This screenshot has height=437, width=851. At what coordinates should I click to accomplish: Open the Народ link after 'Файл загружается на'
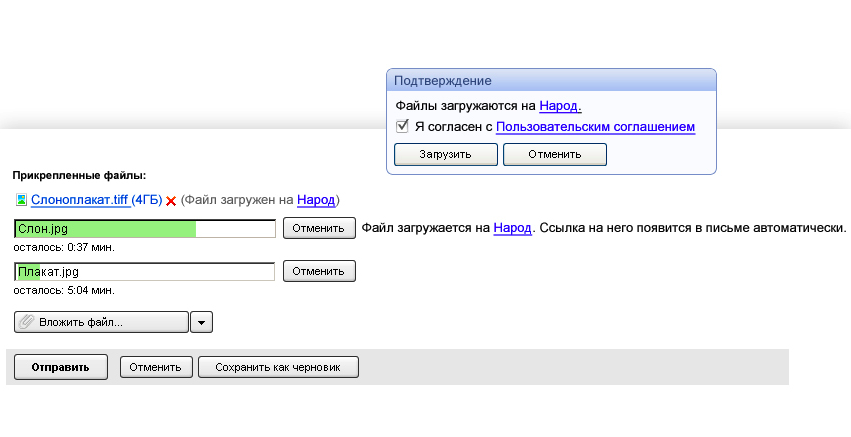(x=512, y=229)
